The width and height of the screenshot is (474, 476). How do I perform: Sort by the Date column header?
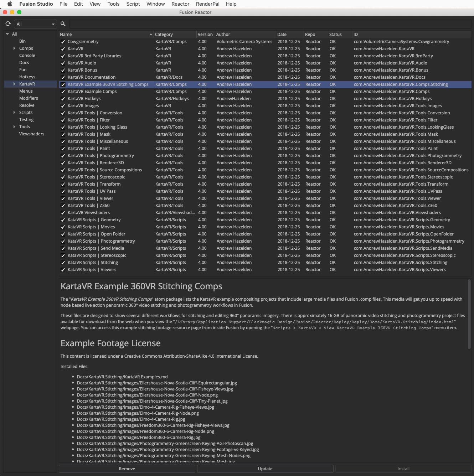[x=290, y=35]
